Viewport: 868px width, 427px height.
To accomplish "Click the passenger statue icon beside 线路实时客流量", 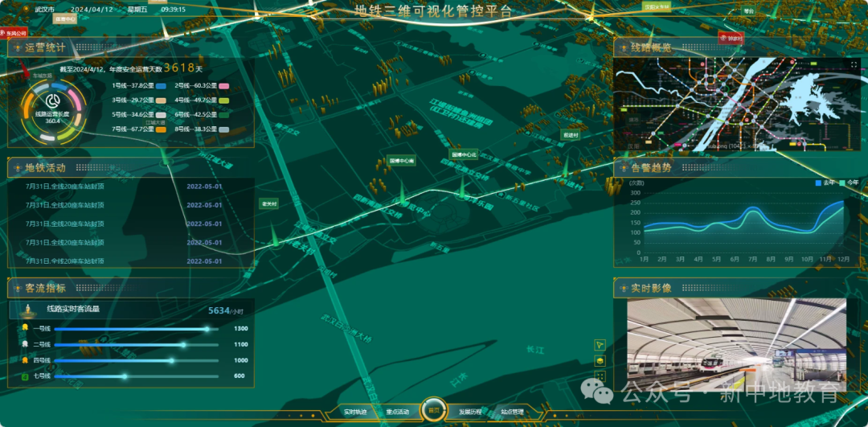I will [x=27, y=310].
